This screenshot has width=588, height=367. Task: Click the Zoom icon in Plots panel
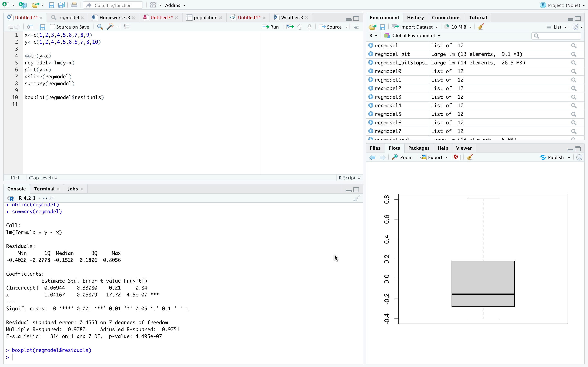coord(402,157)
